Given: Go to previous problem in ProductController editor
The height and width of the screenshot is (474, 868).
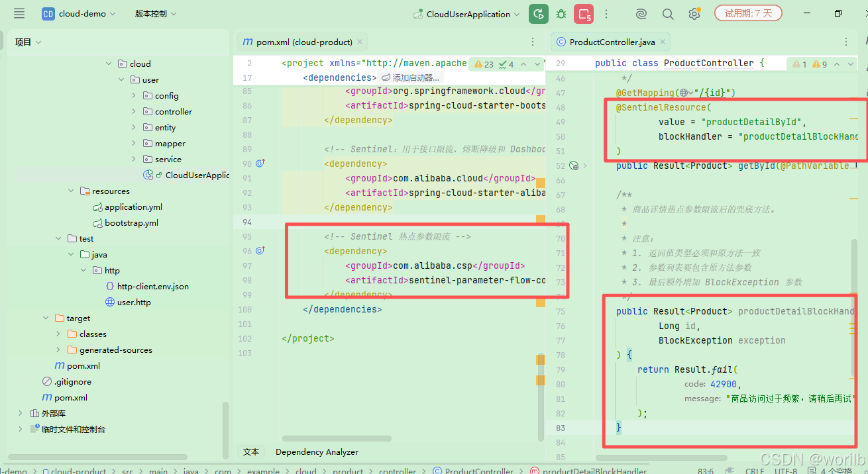Looking at the screenshot, I should point(836,64).
